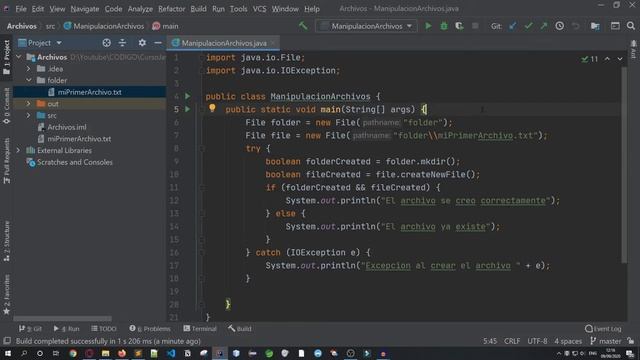Commit changes with green checkmark icon
The image size is (640, 360).
pyautogui.click(x=529, y=26)
